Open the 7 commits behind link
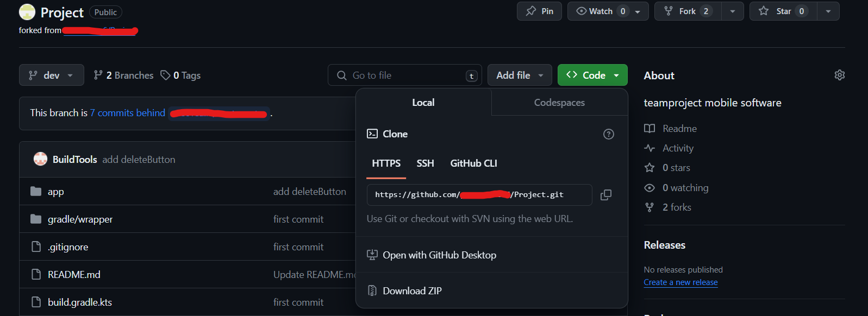 128,113
